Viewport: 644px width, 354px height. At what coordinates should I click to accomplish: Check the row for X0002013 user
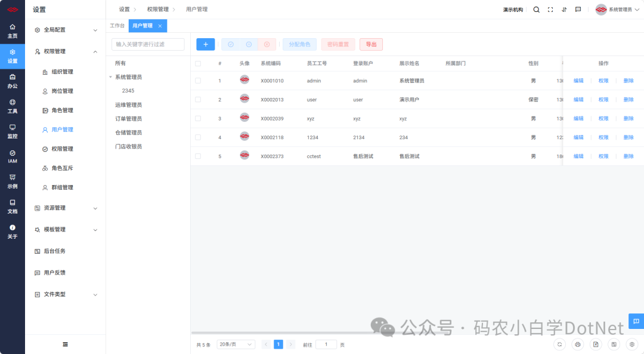[198, 100]
